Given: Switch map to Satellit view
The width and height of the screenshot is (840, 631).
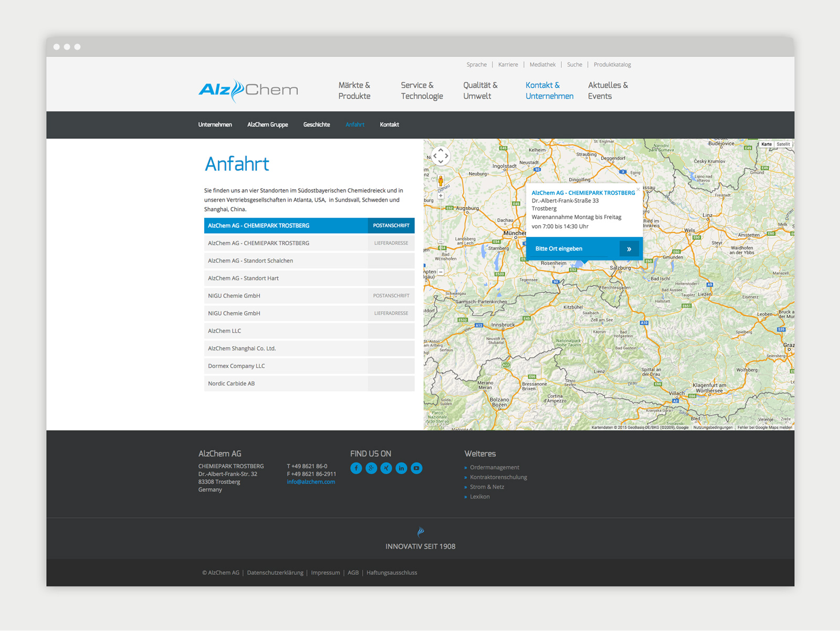Looking at the screenshot, I should [x=783, y=144].
